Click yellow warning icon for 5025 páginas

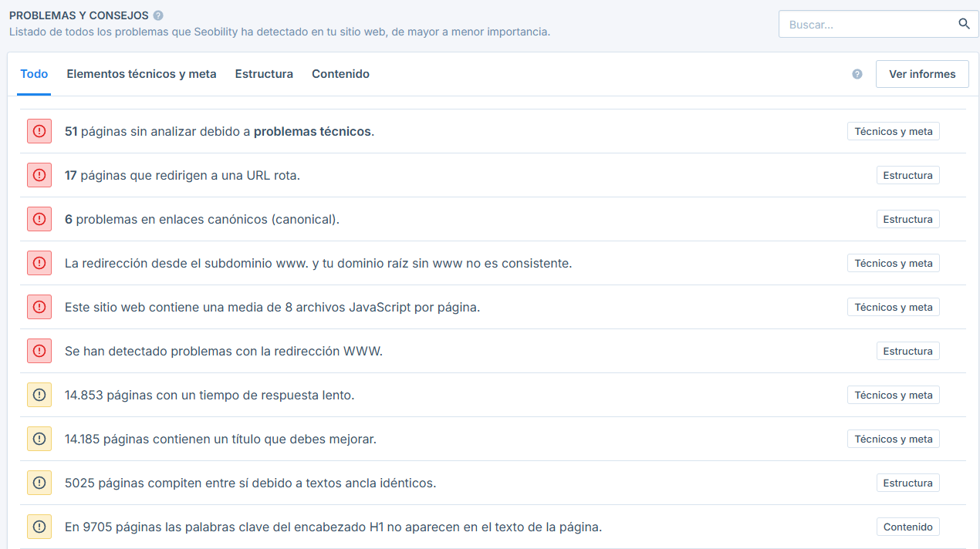point(39,483)
